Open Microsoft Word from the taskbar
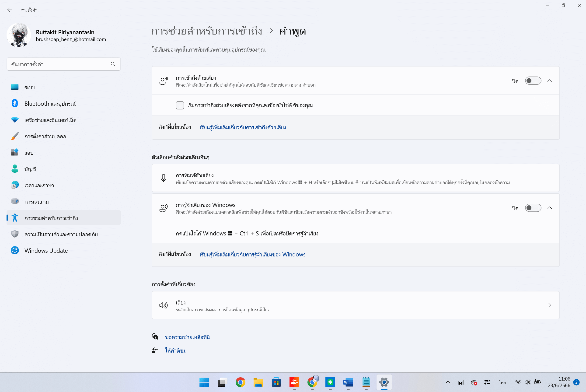Screen dimensions: 586x392 pyautogui.click(x=348, y=382)
